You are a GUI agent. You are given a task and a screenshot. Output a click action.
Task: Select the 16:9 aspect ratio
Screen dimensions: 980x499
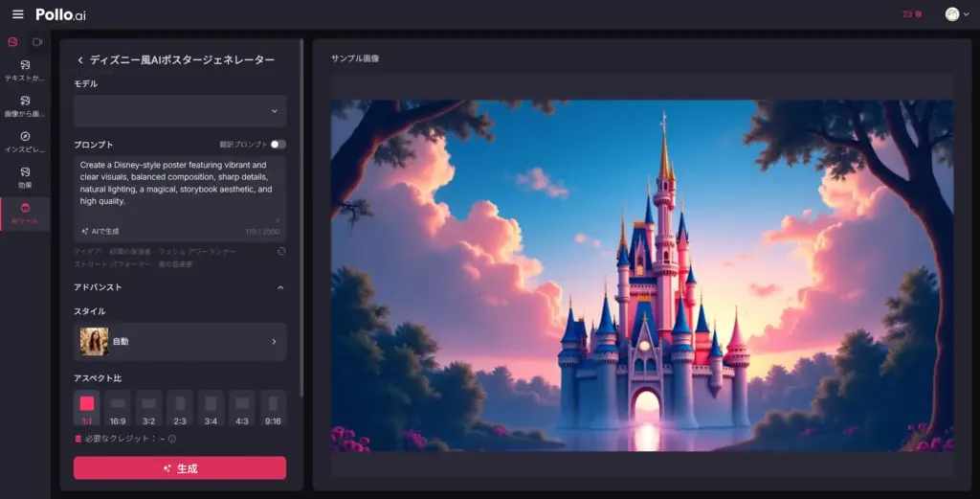point(118,408)
